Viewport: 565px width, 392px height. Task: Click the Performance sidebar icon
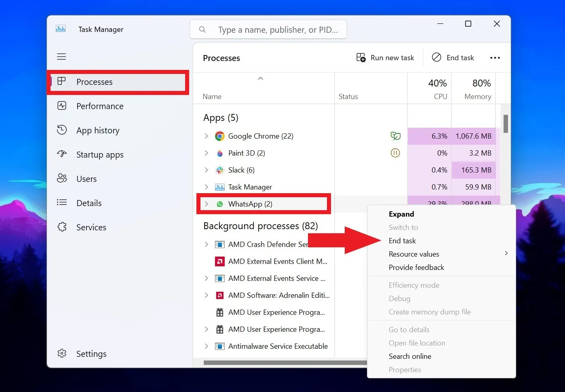coord(62,106)
